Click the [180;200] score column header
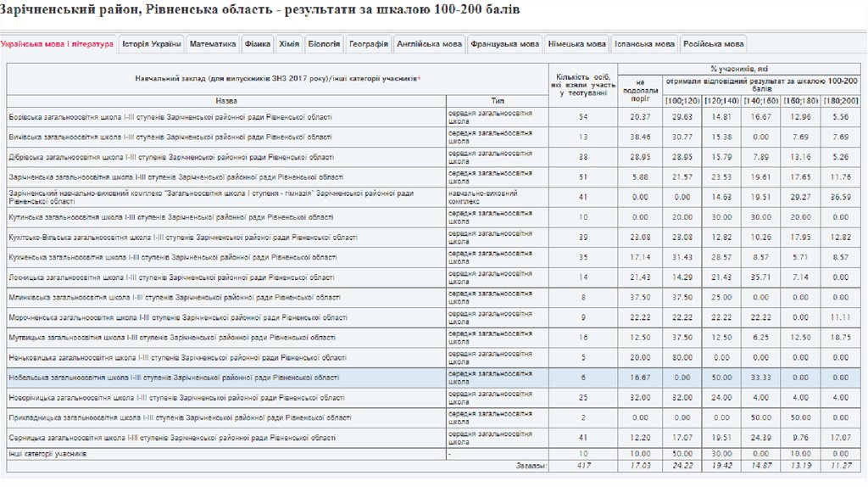The width and height of the screenshot is (868, 487). (x=840, y=100)
